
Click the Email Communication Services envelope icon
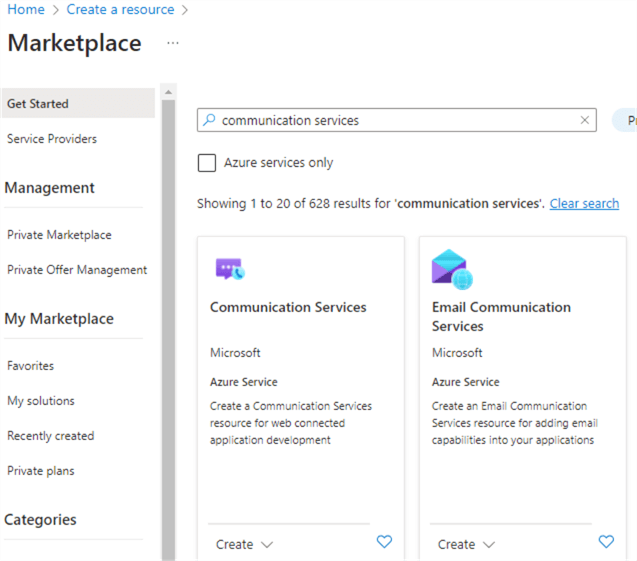click(x=451, y=269)
